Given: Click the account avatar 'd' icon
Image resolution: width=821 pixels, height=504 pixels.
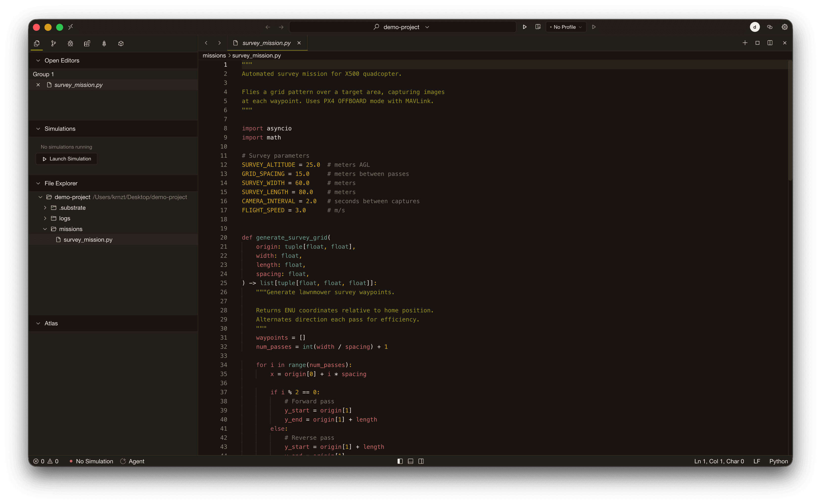Looking at the screenshot, I should (x=755, y=27).
